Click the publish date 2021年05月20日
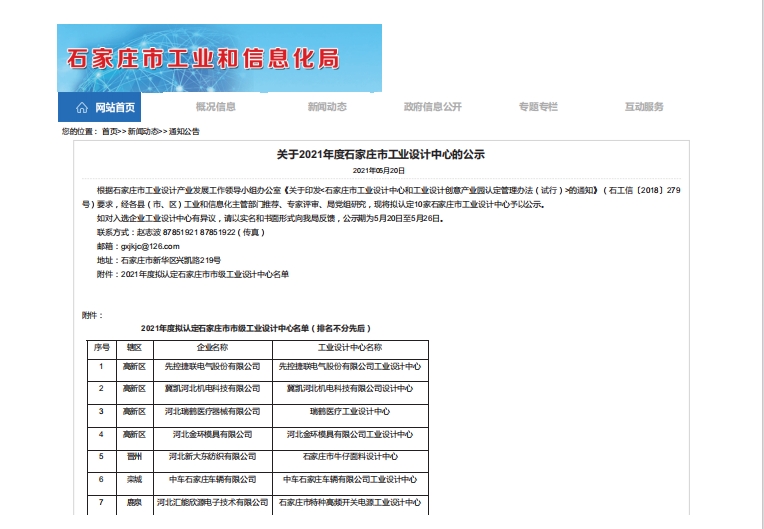 coord(380,171)
